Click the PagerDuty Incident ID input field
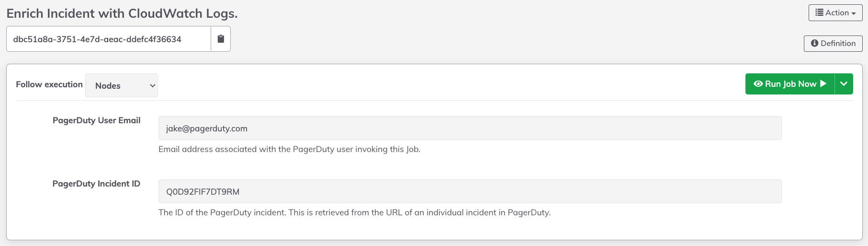 click(470, 191)
